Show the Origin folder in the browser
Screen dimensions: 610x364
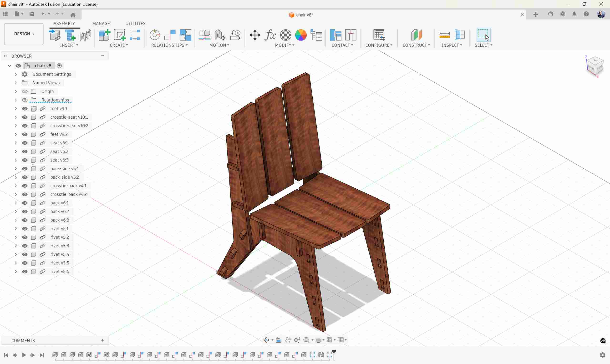[x=25, y=91]
